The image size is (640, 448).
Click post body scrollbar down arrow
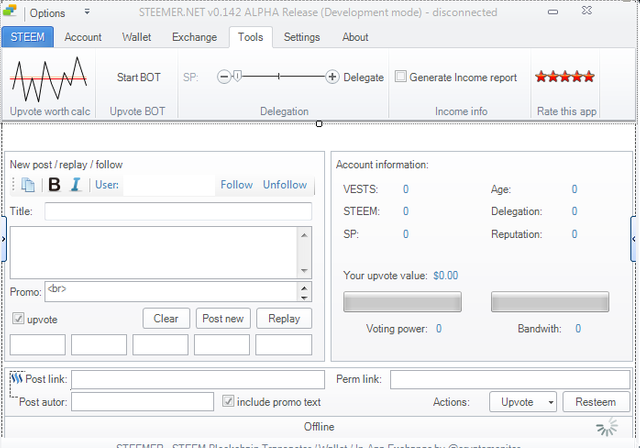(304, 271)
